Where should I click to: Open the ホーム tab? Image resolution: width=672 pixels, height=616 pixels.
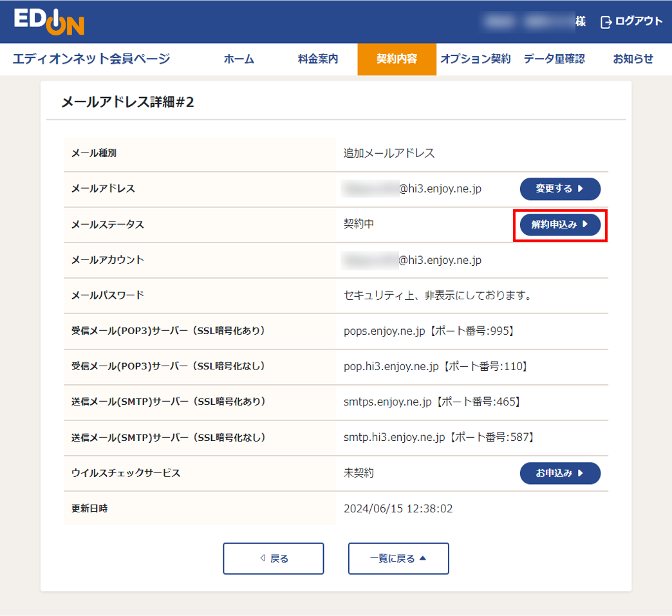(239, 59)
